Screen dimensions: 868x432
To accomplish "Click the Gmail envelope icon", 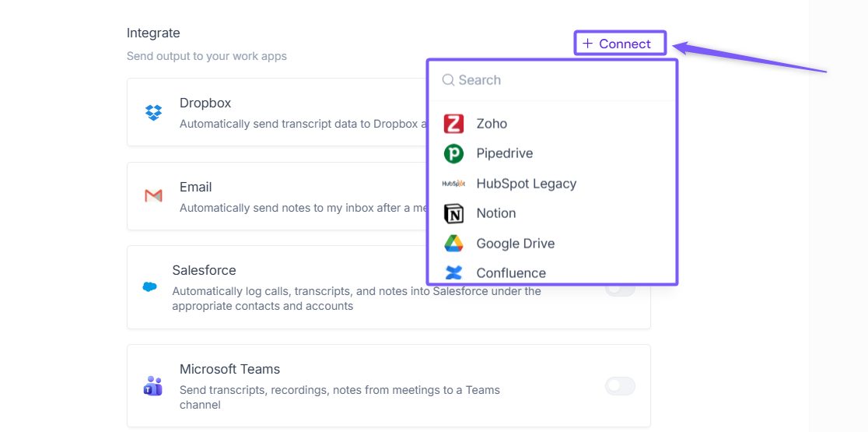I will click(153, 195).
